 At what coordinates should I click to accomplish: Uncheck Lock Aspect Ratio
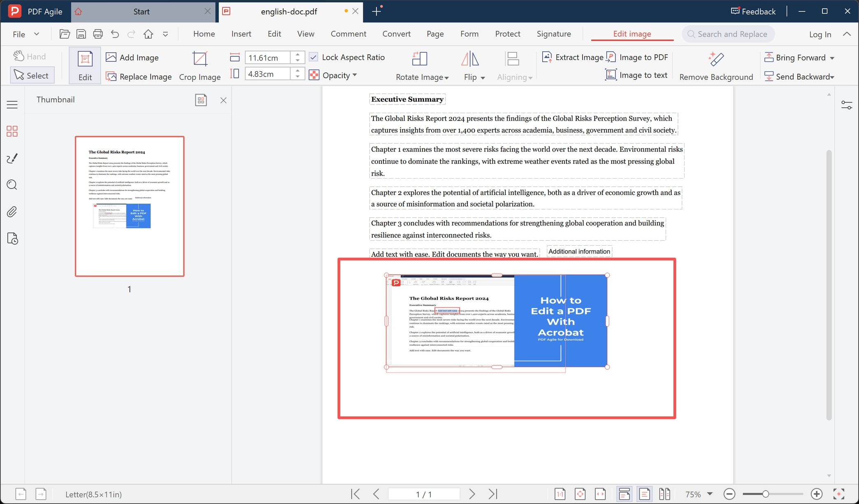click(x=313, y=57)
